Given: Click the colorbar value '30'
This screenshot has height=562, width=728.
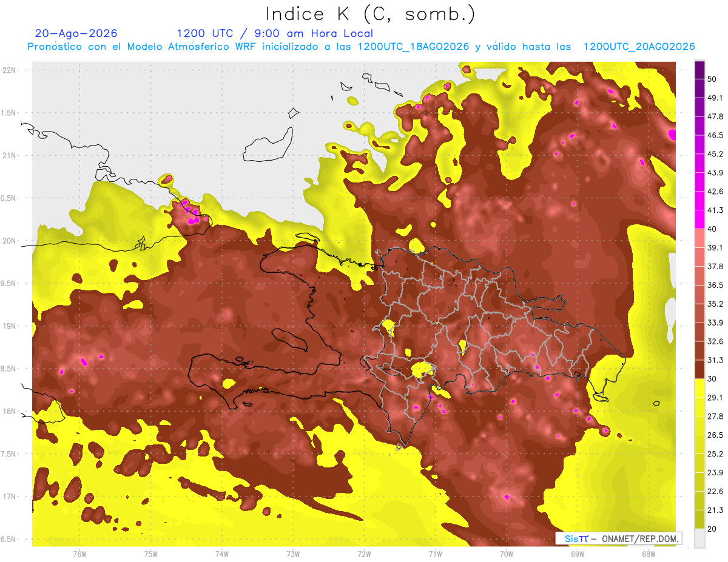Looking at the screenshot, I should click(x=712, y=379).
